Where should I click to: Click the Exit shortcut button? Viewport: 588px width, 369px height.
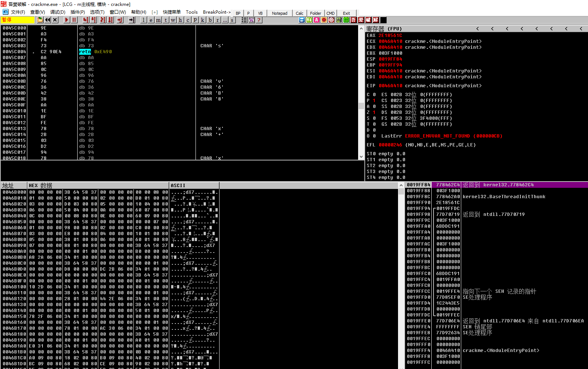tap(346, 13)
